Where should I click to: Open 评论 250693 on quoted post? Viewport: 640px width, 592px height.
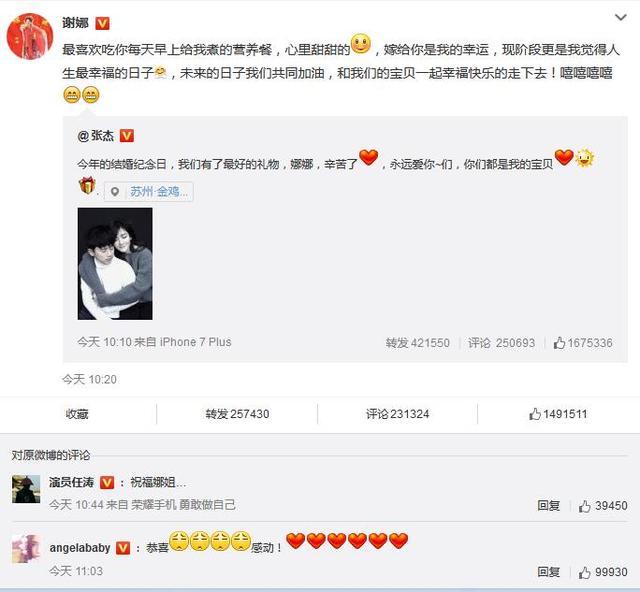[x=501, y=343]
